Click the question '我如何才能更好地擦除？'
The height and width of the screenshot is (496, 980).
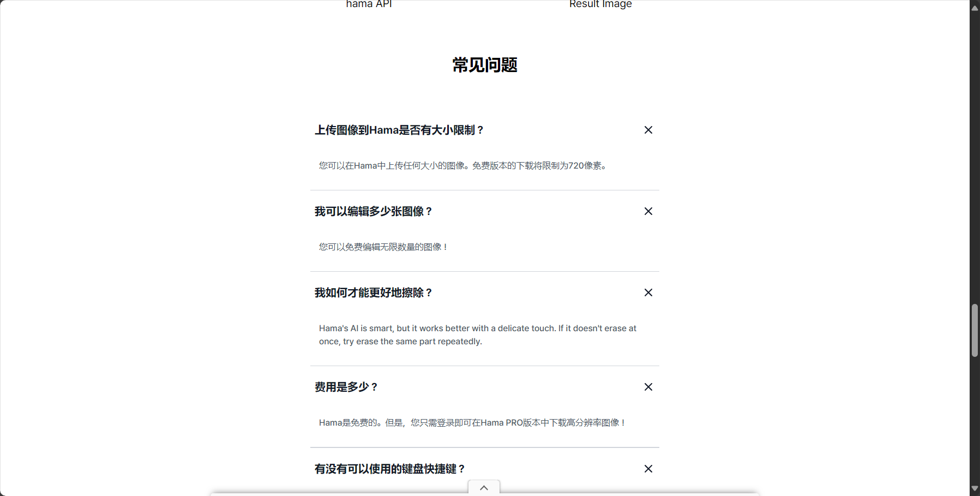point(374,292)
